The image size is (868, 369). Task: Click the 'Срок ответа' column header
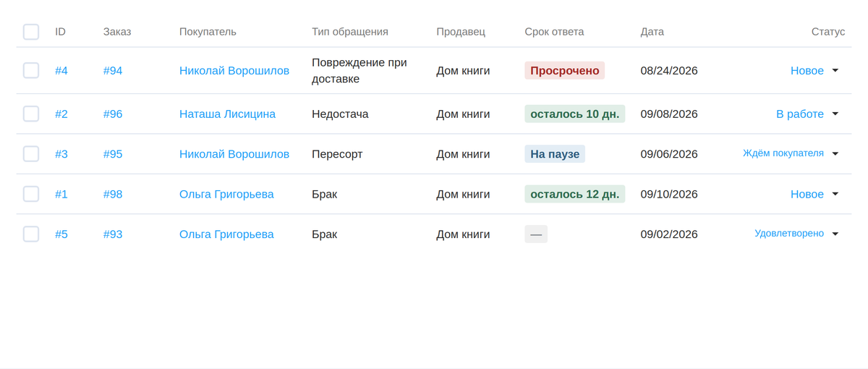[x=554, y=32]
